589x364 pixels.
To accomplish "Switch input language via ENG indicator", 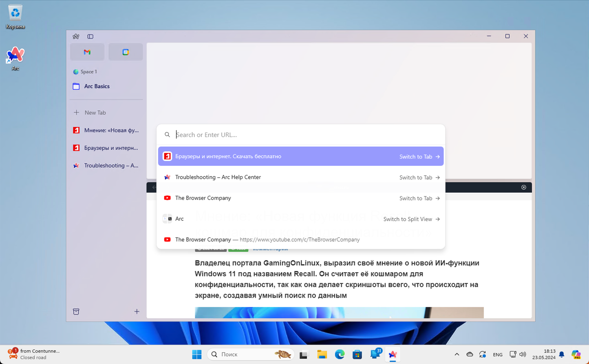I will 498,355.
